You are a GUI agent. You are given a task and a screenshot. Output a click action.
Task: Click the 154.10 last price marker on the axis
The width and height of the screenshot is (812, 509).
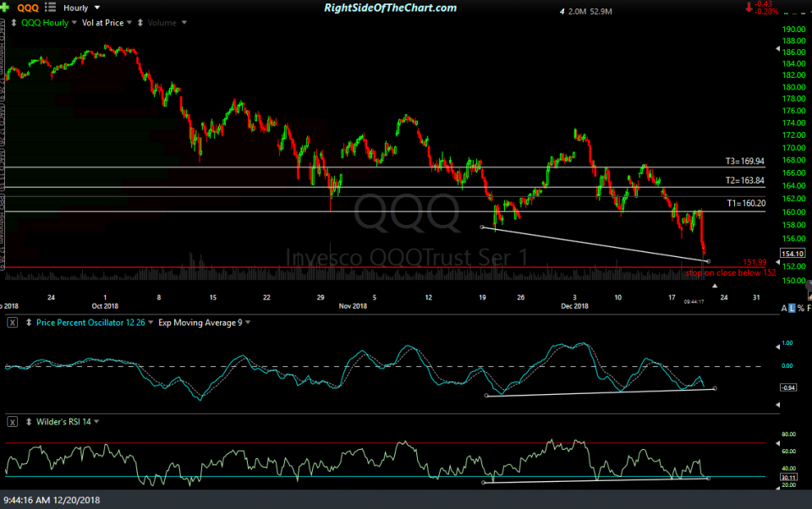[793, 253]
